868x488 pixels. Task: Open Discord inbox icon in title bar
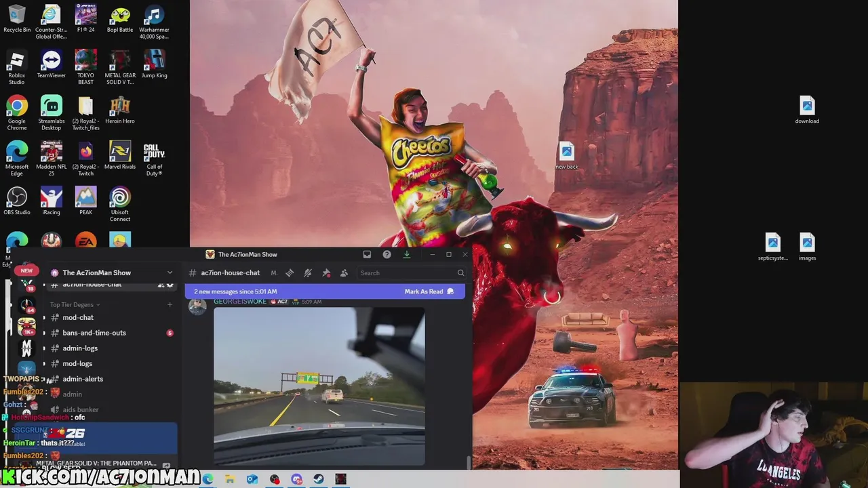click(367, 254)
